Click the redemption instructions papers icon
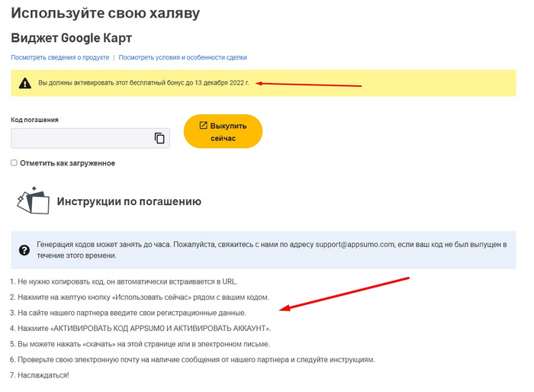This screenshot has height=392, width=534. [33, 201]
